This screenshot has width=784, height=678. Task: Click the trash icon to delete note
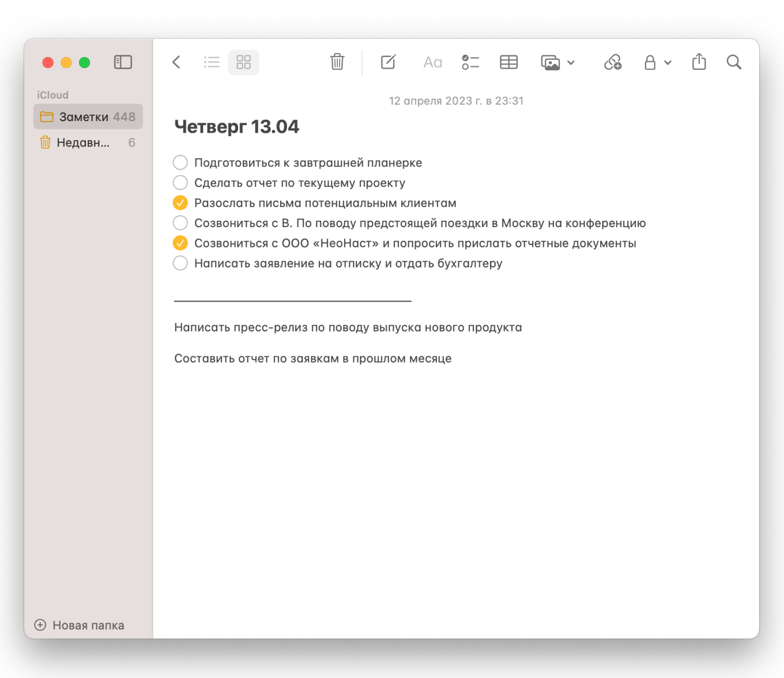(x=337, y=62)
